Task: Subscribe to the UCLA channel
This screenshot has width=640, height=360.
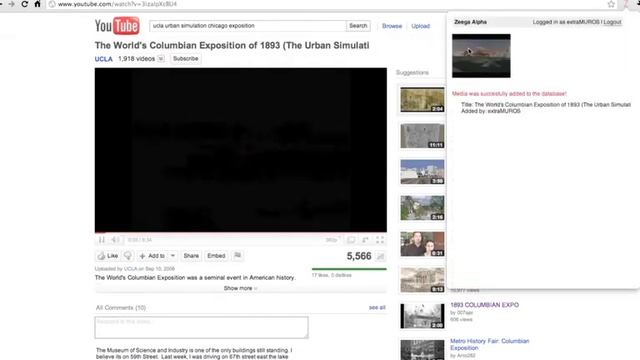Action: pyautogui.click(x=186, y=59)
